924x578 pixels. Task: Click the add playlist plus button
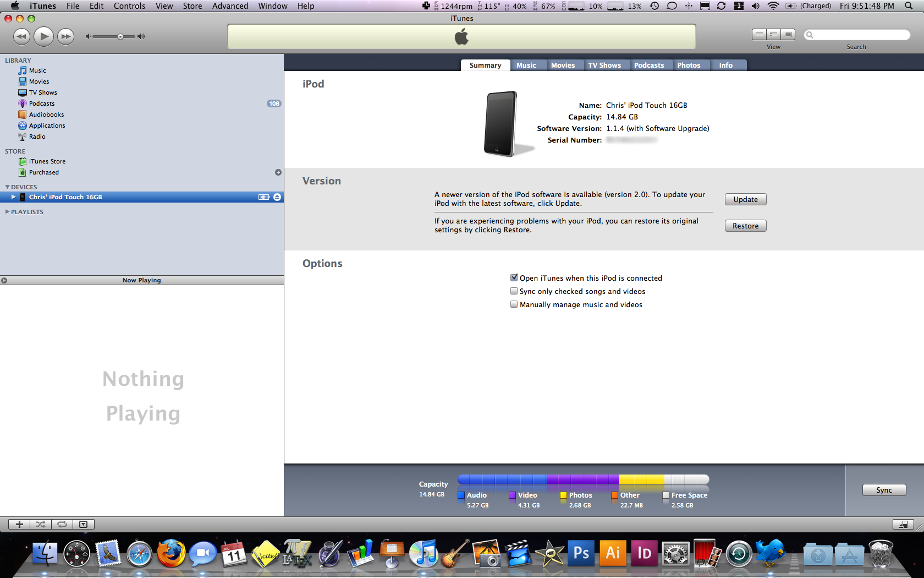tap(19, 525)
